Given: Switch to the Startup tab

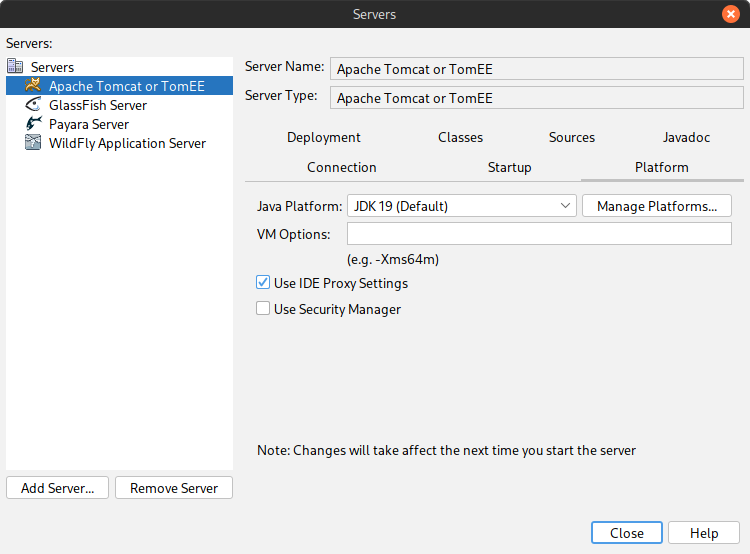Looking at the screenshot, I should [x=509, y=167].
